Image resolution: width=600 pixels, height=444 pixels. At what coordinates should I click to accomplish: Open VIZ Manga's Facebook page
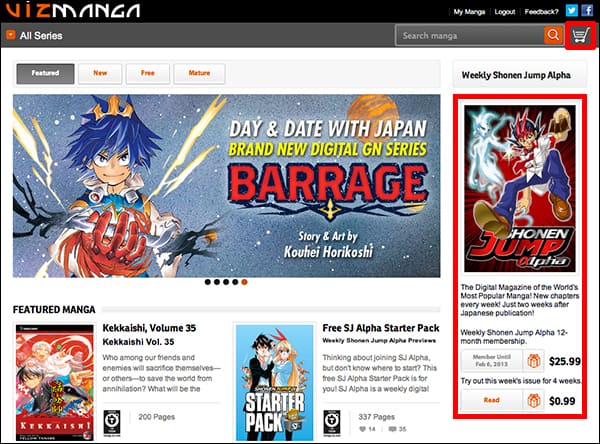click(587, 11)
